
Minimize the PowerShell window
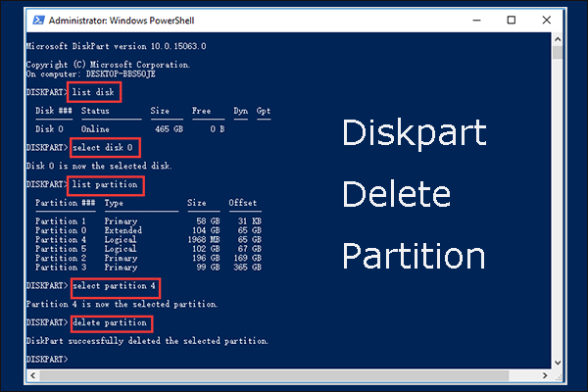pos(476,20)
